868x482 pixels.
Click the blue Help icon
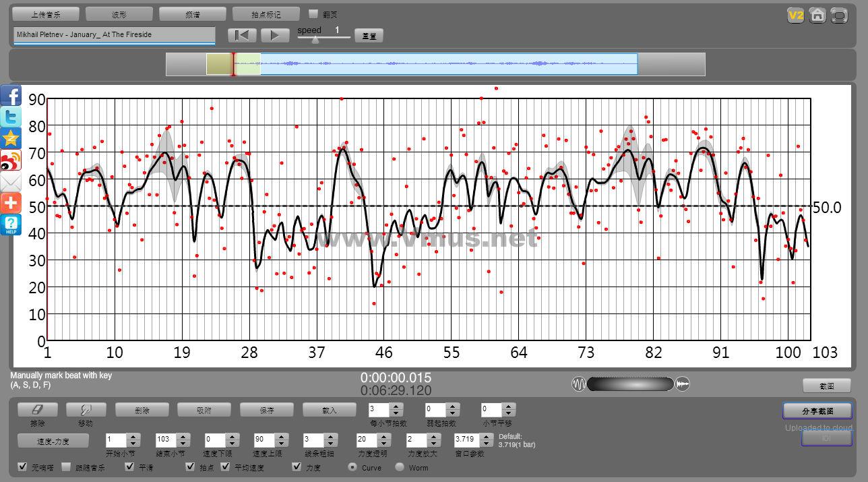pyautogui.click(x=11, y=225)
